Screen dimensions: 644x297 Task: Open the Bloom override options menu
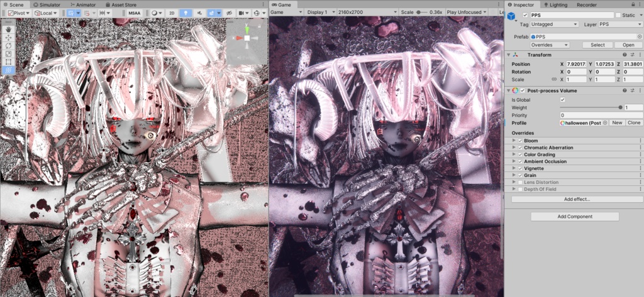[640, 141]
